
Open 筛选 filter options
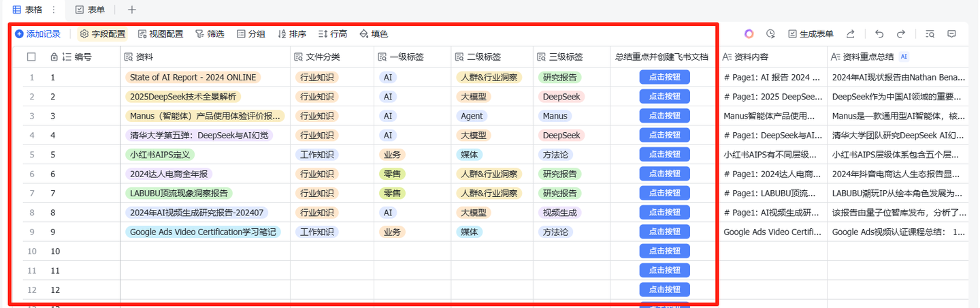pyautogui.click(x=210, y=34)
